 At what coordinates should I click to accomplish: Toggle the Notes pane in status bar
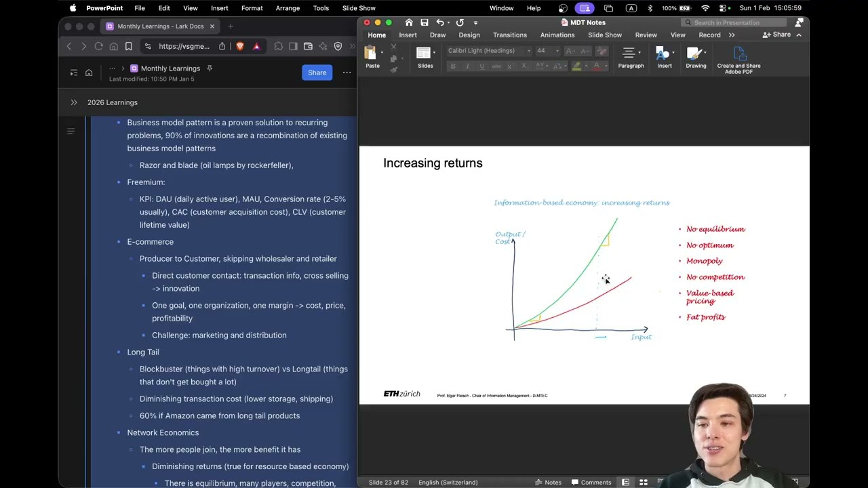[548, 482]
